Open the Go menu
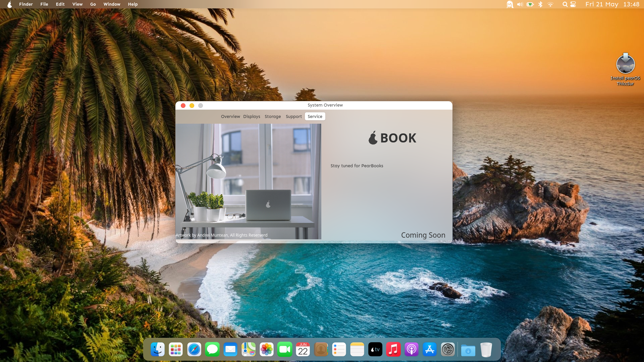 click(x=93, y=4)
